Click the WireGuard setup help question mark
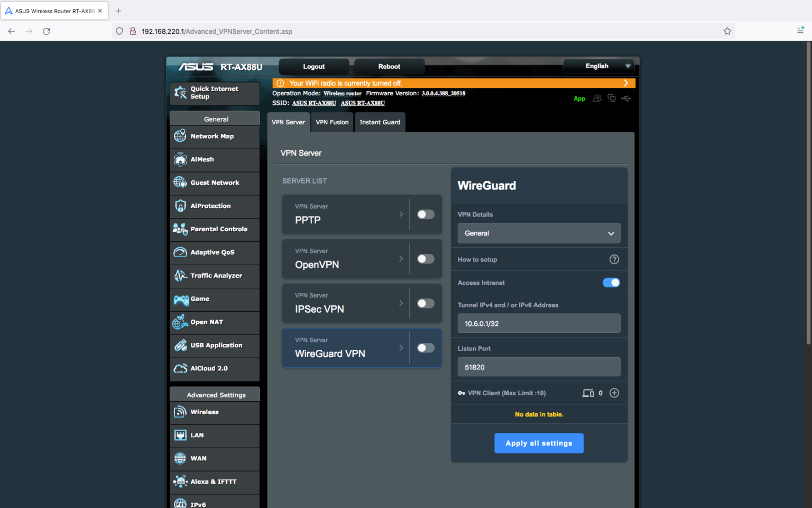Screen dimensions: 812x508 coord(614,259)
